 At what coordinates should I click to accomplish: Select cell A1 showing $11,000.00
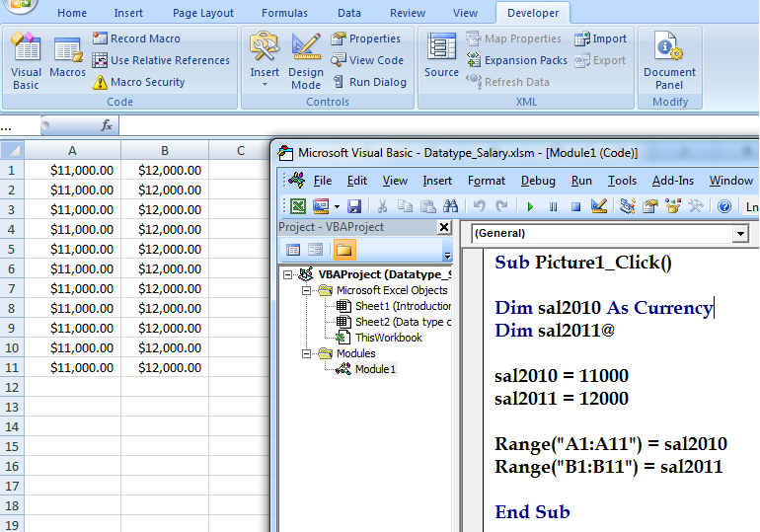[72, 170]
